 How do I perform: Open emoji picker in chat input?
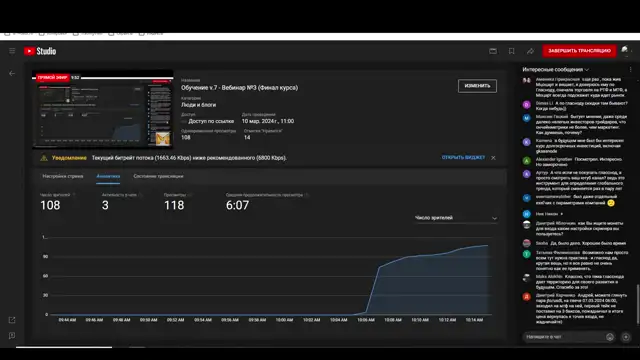coord(610,337)
